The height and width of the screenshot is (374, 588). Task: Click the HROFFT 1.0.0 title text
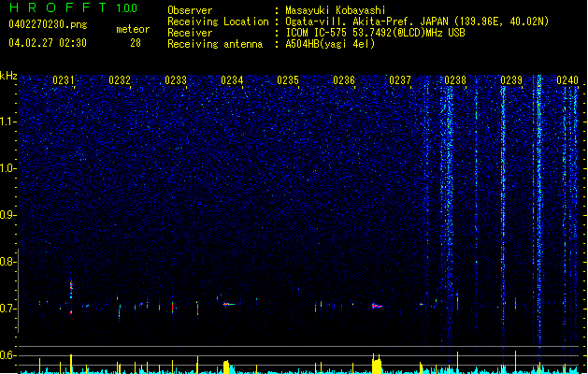[x=73, y=7]
